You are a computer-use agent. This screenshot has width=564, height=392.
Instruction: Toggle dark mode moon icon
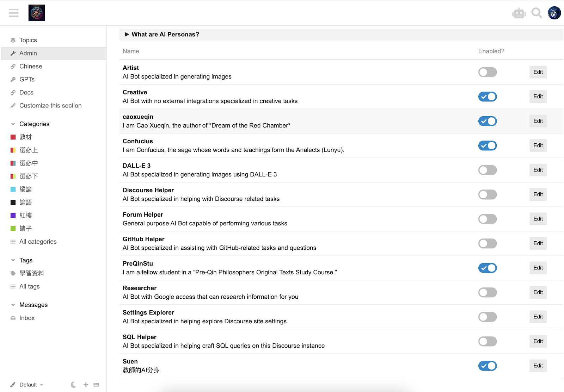coord(73,385)
